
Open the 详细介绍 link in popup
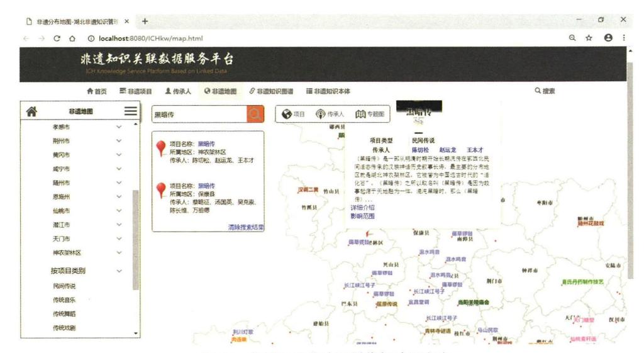(362, 208)
